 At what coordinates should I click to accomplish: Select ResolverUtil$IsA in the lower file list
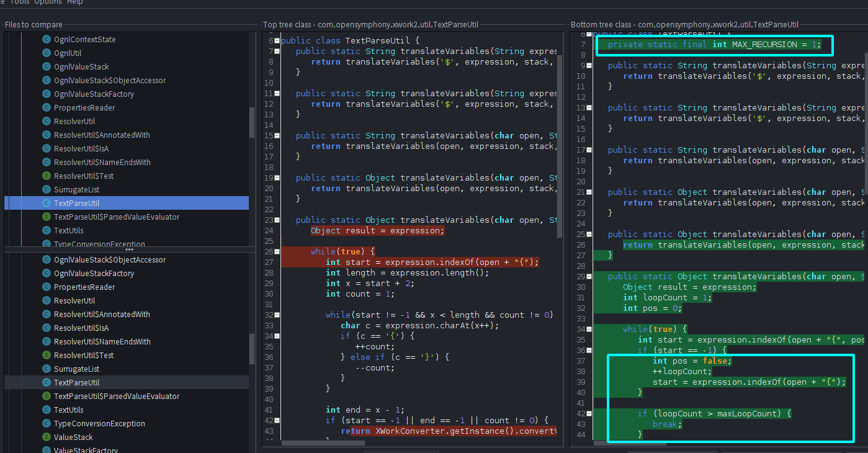coord(81,328)
